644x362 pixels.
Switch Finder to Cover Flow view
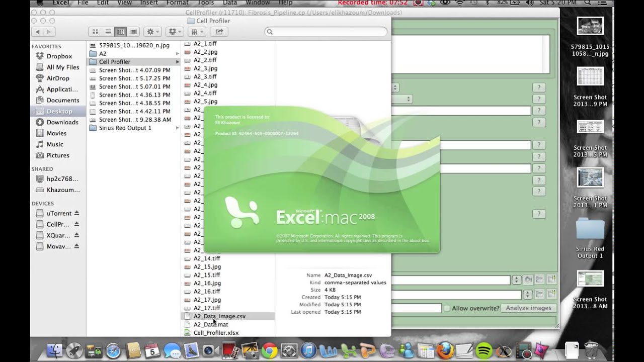pos(133,32)
